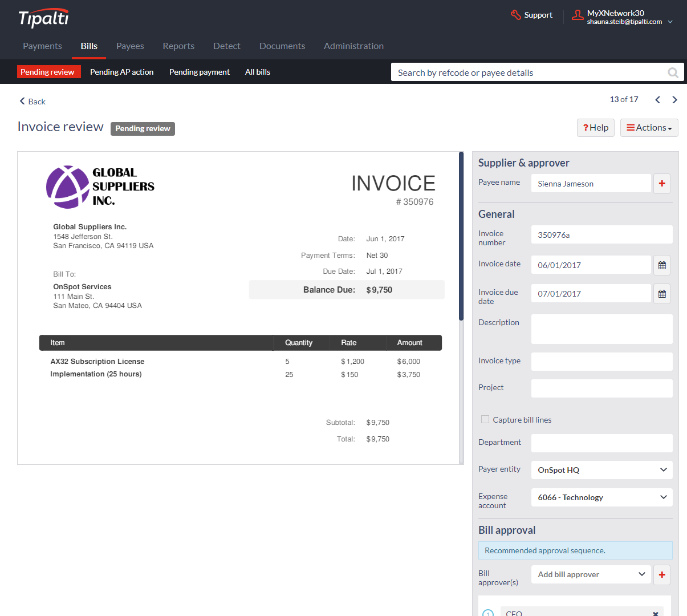The height and width of the screenshot is (616, 687).
Task: Click the '13 of 17' counter
Action: coord(624,99)
